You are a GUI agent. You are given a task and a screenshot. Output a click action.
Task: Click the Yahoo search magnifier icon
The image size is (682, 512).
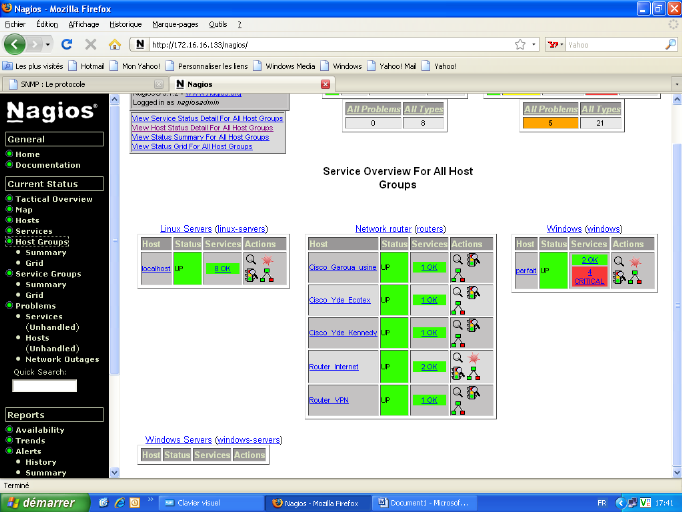[x=671, y=45]
